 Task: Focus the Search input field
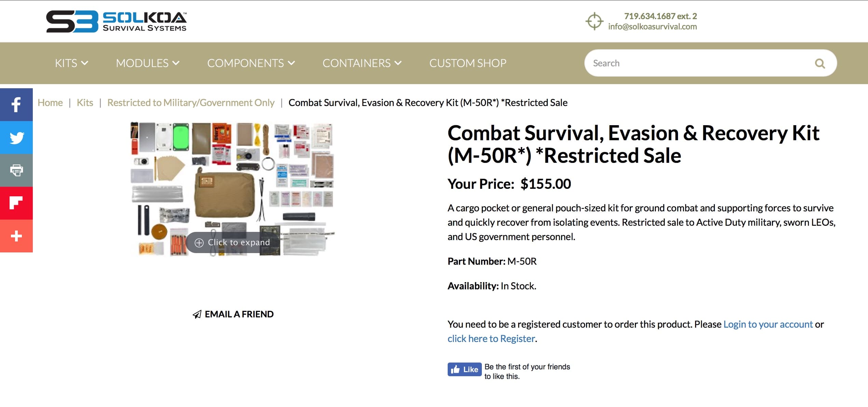click(x=701, y=63)
